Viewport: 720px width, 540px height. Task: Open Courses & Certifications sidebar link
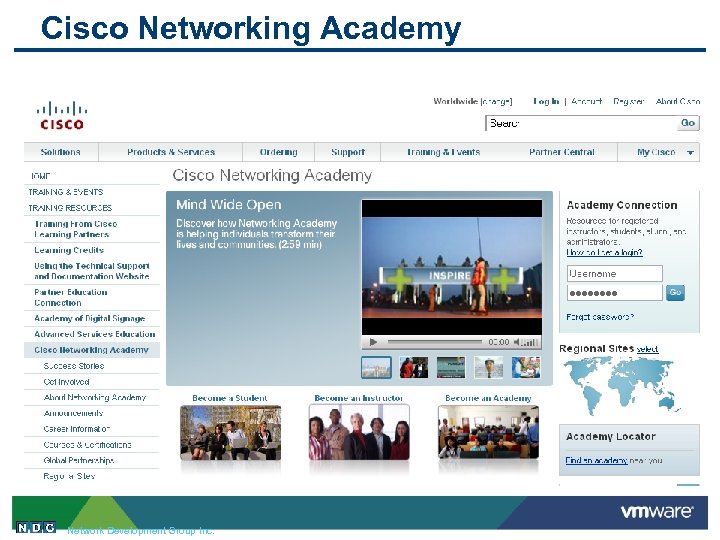87,445
